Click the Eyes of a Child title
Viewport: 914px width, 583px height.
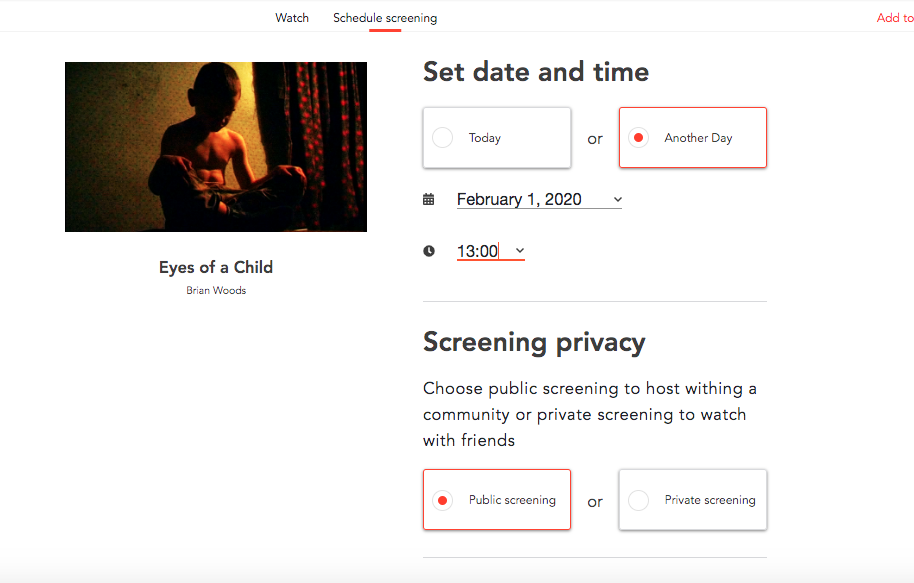(216, 267)
